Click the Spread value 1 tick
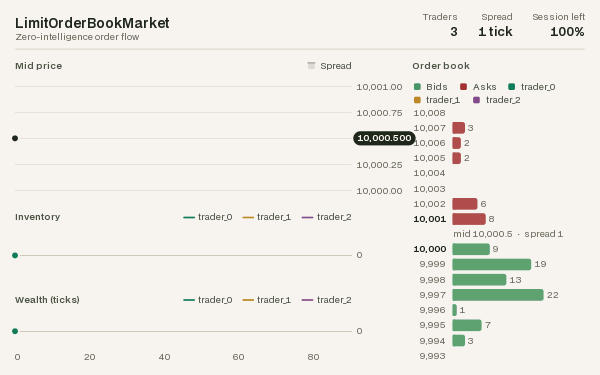Viewport: 600px width, 375px height. point(495,32)
